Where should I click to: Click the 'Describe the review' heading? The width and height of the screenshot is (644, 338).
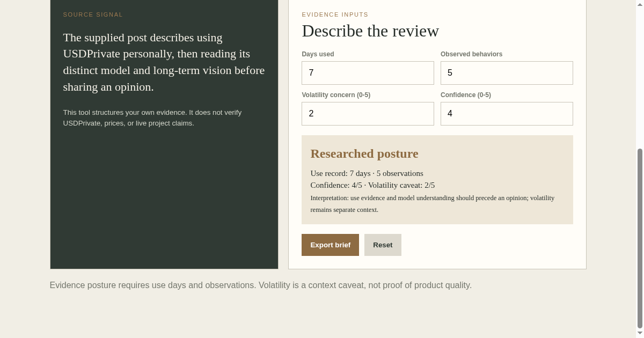point(370,31)
